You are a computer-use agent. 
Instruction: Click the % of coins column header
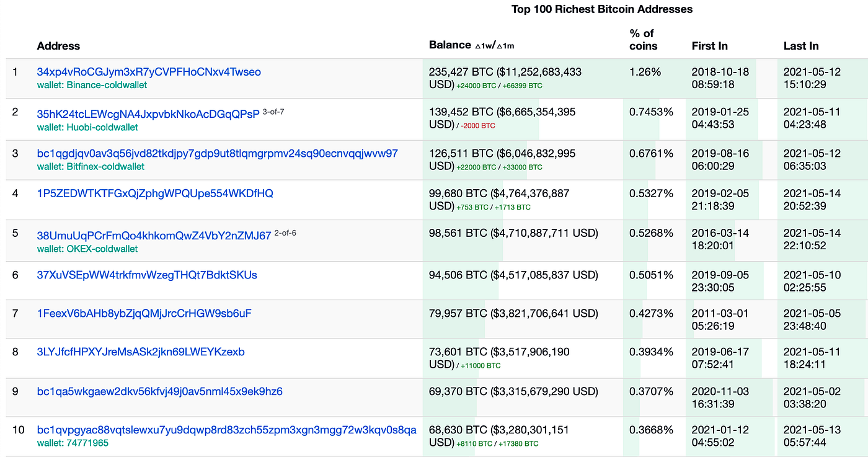point(643,40)
